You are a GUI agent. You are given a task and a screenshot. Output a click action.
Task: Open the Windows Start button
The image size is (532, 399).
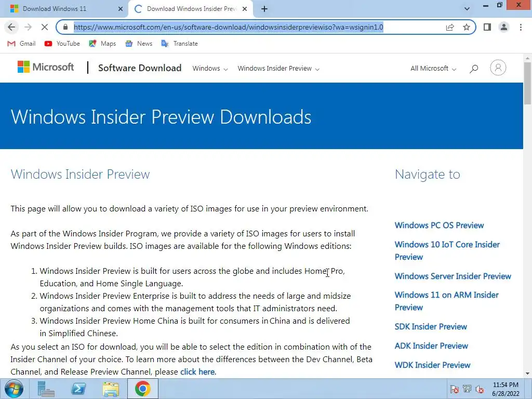pyautogui.click(x=14, y=389)
